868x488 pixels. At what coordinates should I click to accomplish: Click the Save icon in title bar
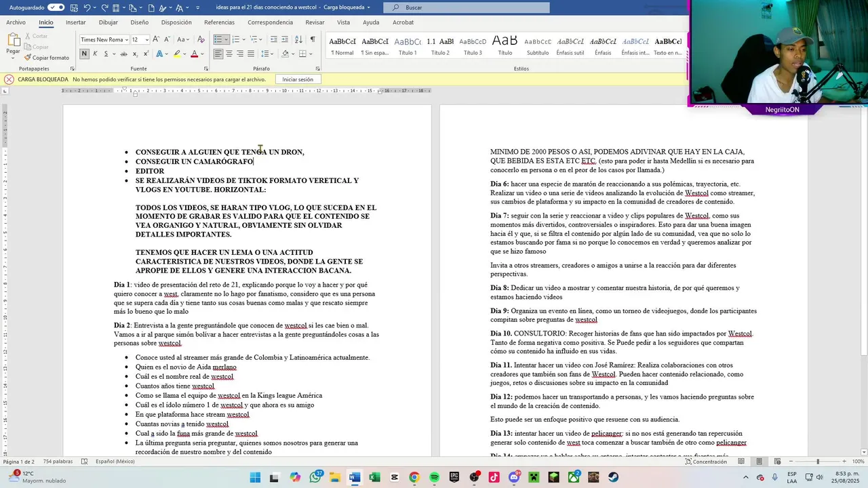click(x=73, y=7)
